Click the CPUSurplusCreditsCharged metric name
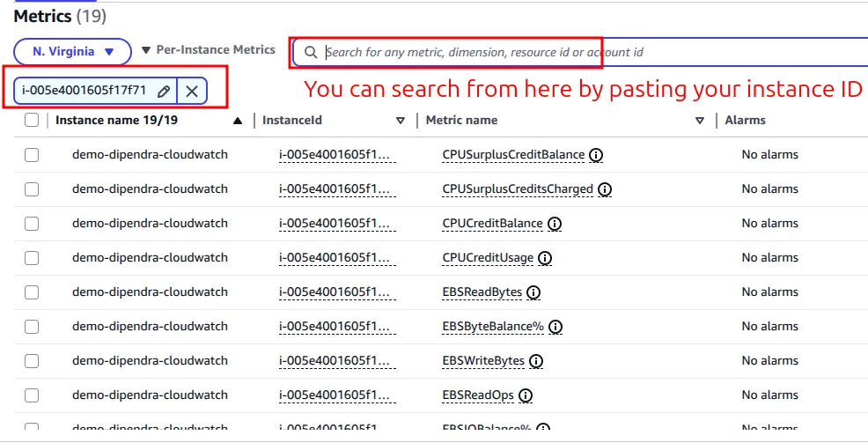Screen dimensions: 868x443 tap(518, 189)
